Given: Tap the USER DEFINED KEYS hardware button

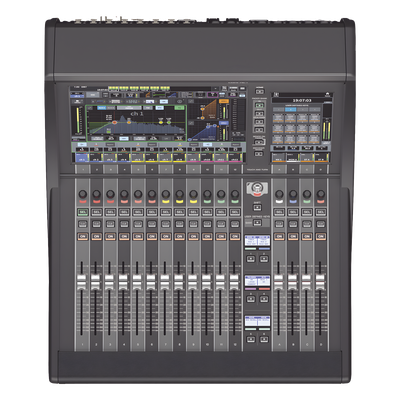Looking at the screenshot, I should (x=257, y=222).
